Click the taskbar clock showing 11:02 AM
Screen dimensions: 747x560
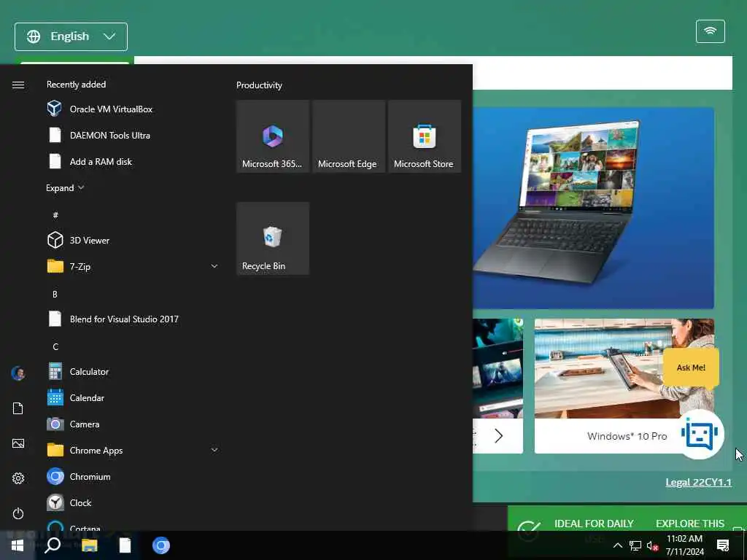point(684,545)
